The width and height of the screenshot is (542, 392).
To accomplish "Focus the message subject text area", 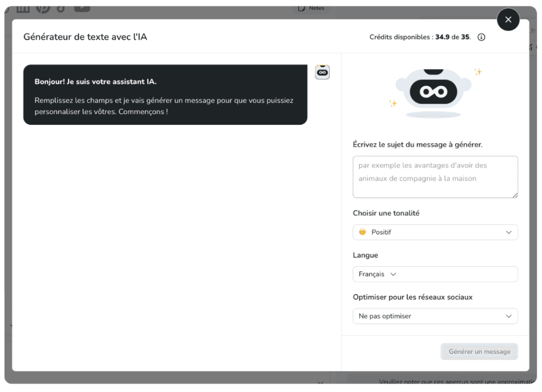I will 435,177.
